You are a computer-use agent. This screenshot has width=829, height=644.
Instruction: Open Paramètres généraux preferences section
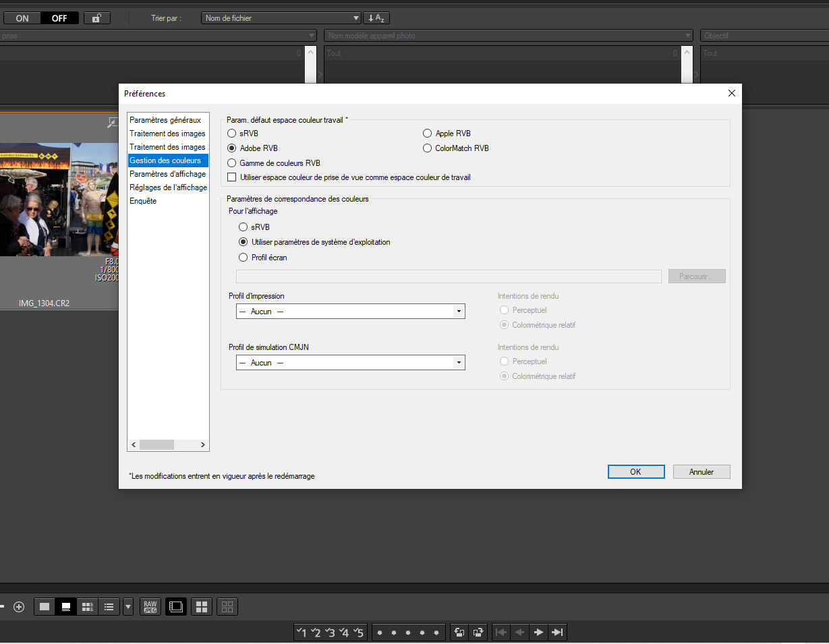pyautogui.click(x=165, y=120)
